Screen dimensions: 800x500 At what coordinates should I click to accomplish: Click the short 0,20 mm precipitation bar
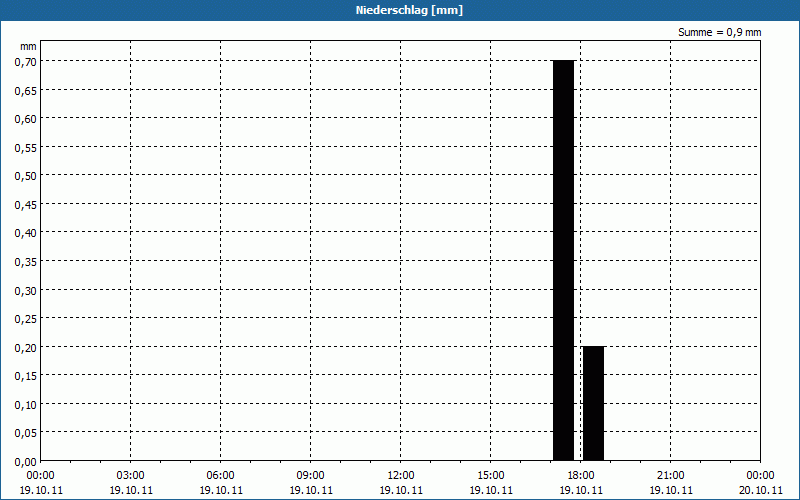[593, 404]
